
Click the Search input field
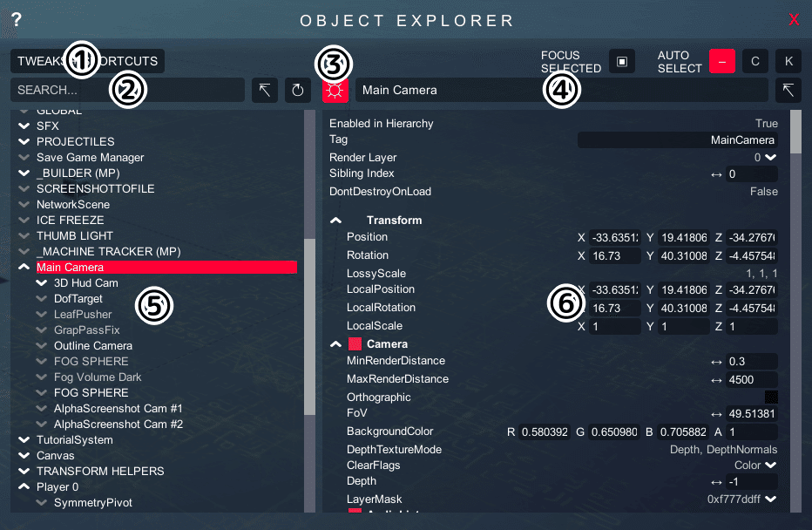(x=127, y=90)
